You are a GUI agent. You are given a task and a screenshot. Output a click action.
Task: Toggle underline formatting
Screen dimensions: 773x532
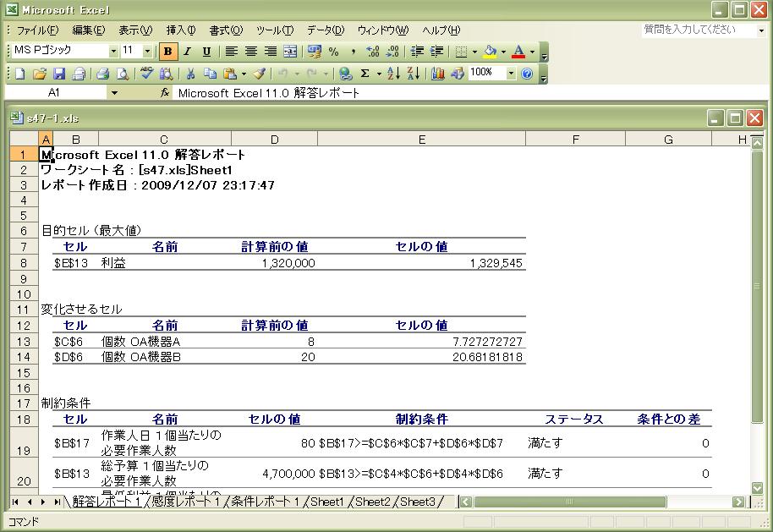point(206,52)
